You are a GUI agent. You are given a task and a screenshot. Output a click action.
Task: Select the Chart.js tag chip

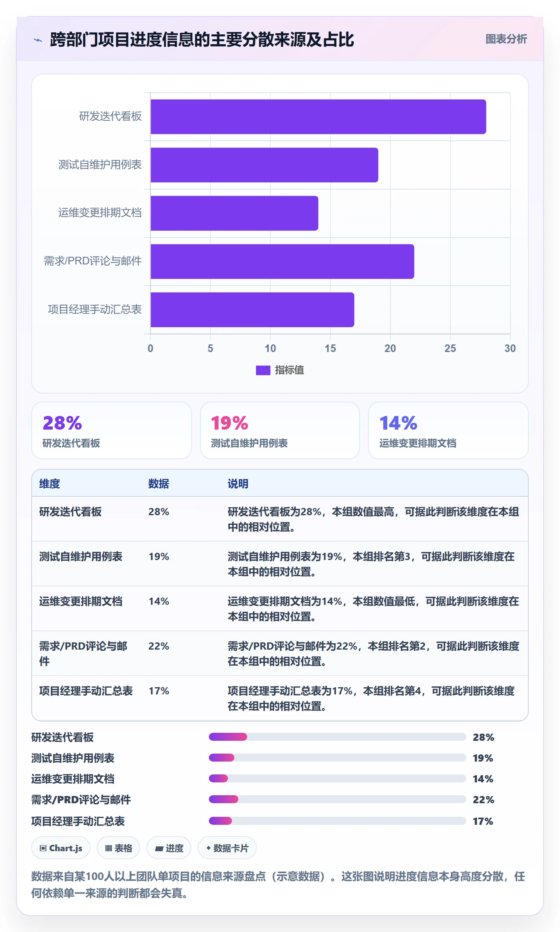(x=61, y=848)
